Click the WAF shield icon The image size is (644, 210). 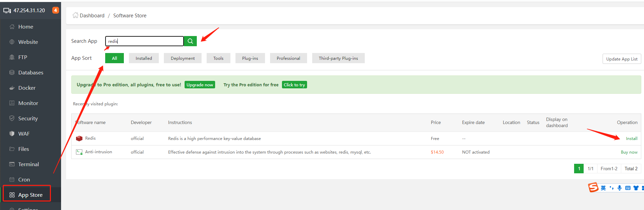tap(12, 134)
